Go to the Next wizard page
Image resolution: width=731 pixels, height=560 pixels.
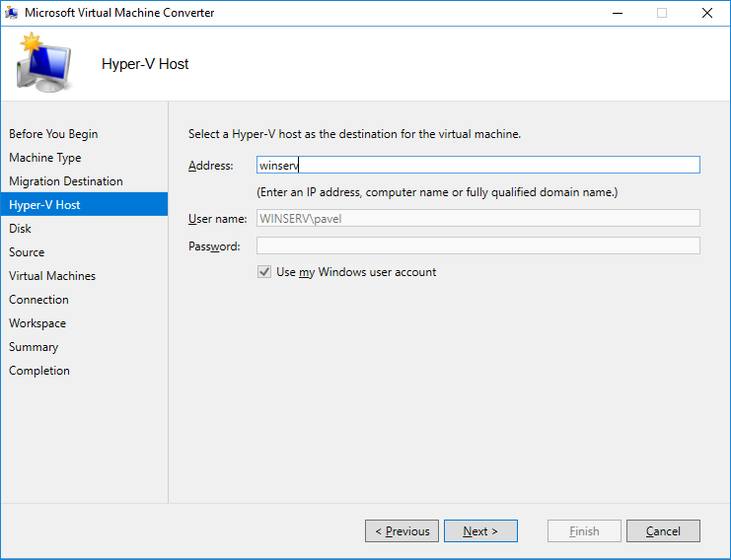480,531
